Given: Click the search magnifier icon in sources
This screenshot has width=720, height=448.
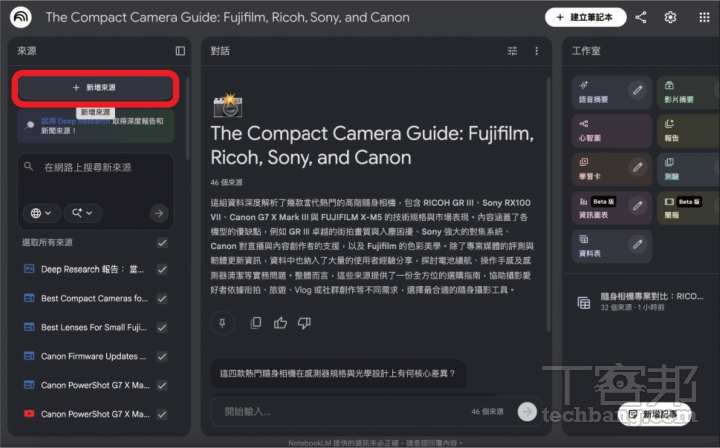Looking at the screenshot, I should (28, 166).
